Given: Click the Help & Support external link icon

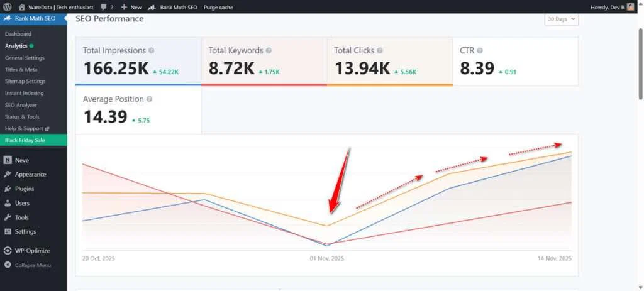Looking at the screenshot, I should pyautogui.click(x=47, y=128).
